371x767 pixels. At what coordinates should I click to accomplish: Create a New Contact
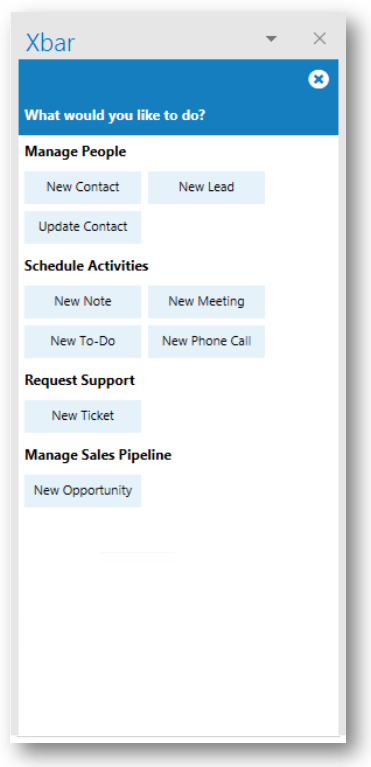point(83,187)
